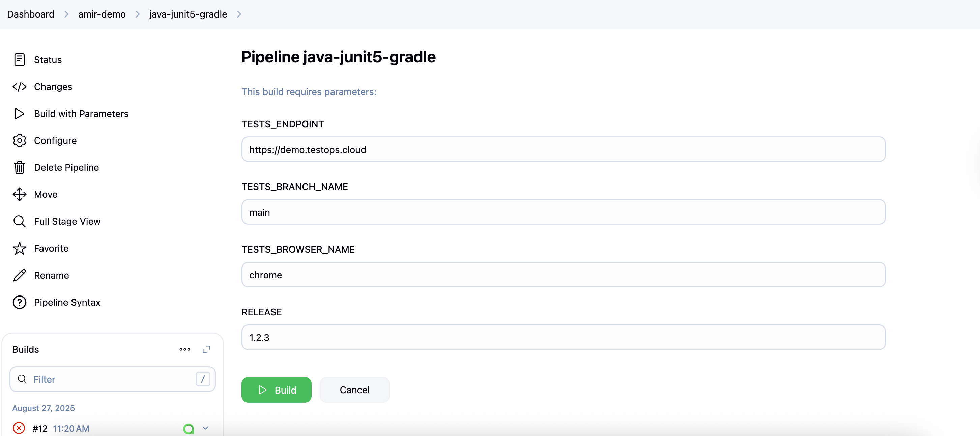Click the Delete Pipeline trash icon
The image size is (980, 436).
[x=20, y=168]
